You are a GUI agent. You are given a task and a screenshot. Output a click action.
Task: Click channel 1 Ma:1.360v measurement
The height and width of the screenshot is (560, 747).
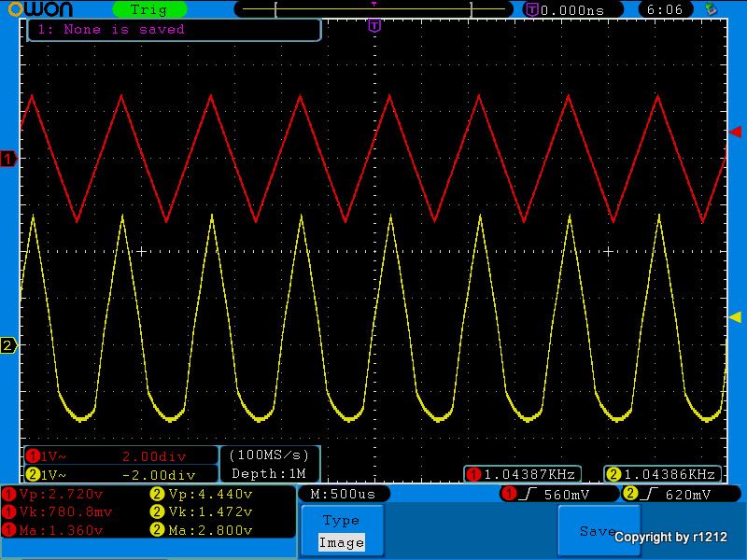click(52, 530)
